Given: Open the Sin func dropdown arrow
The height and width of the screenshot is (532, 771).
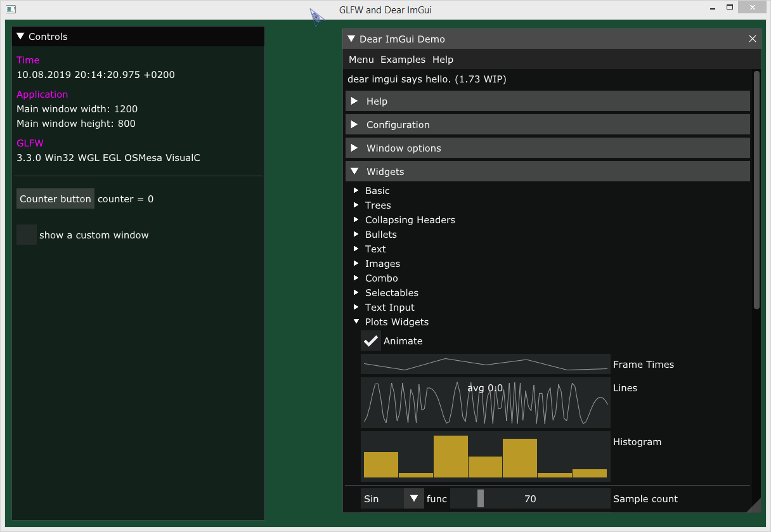Looking at the screenshot, I should 414,498.
